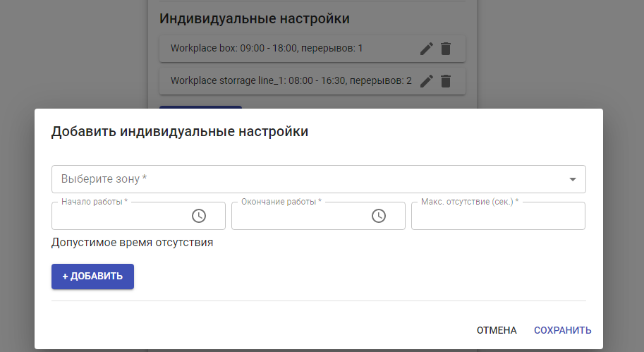644x352 pixels.
Task: Click the Макс. отсутствие (сек.) input
Action: pos(498,217)
